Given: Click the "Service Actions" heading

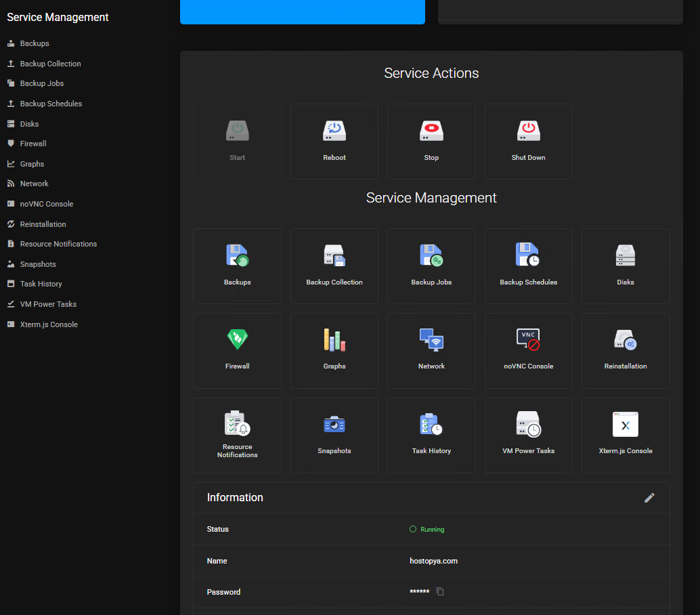Looking at the screenshot, I should tap(431, 73).
